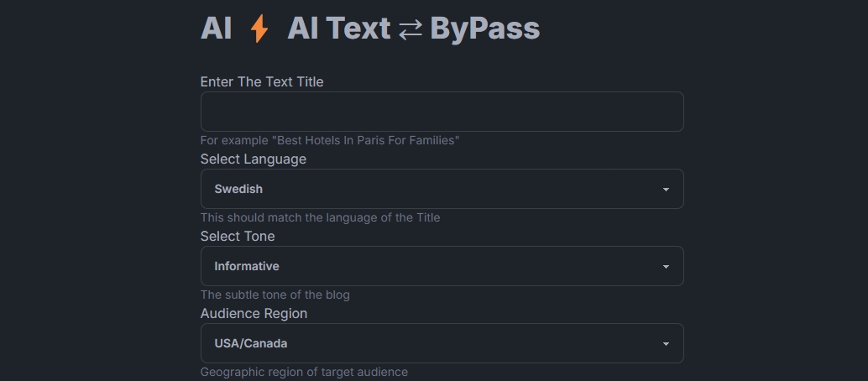The image size is (868, 381).
Task: Click the caret arrow on the Swedish dropdown
Action: click(x=666, y=190)
